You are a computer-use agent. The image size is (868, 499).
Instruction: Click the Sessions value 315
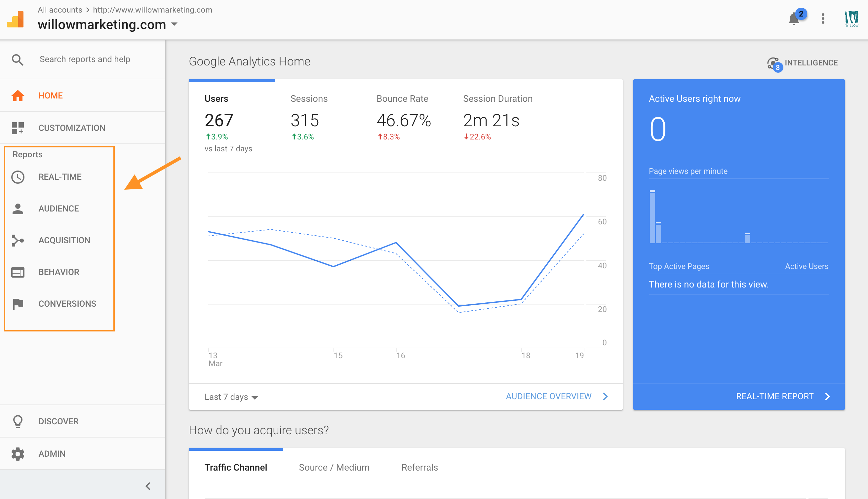pyautogui.click(x=304, y=121)
